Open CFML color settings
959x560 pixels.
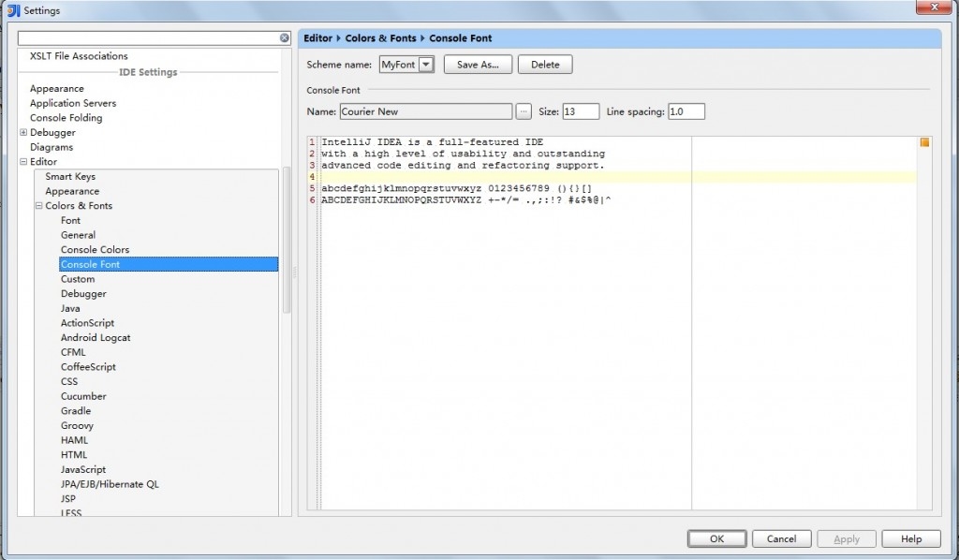tap(73, 353)
